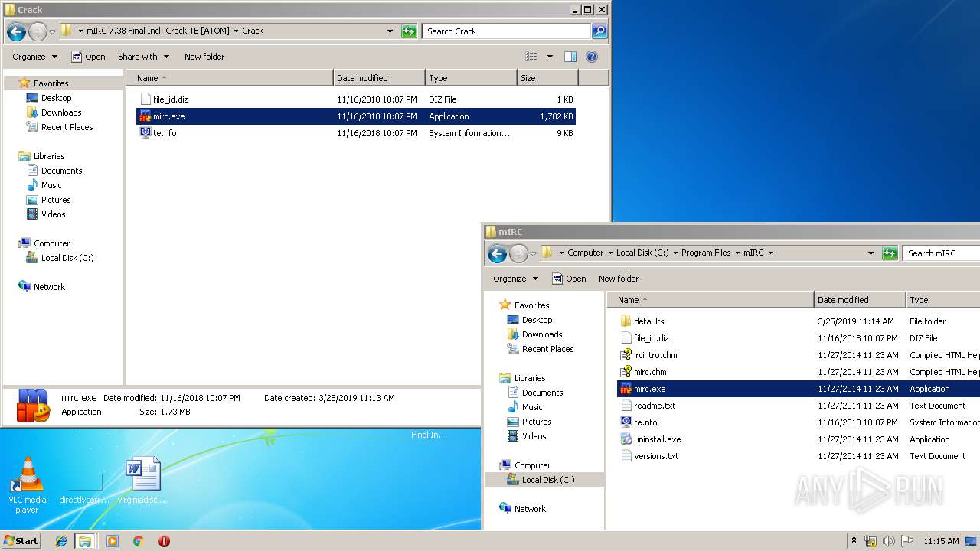The width and height of the screenshot is (980, 551).
Task: Open Chrome from taskbar
Action: pyautogui.click(x=138, y=541)
